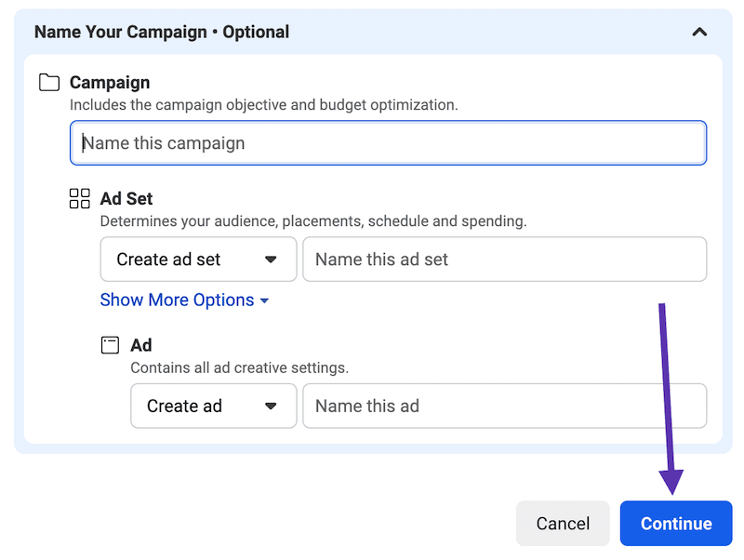744x560 pixels.
Task: Click the Campaign folder icon
Action: 48,82
